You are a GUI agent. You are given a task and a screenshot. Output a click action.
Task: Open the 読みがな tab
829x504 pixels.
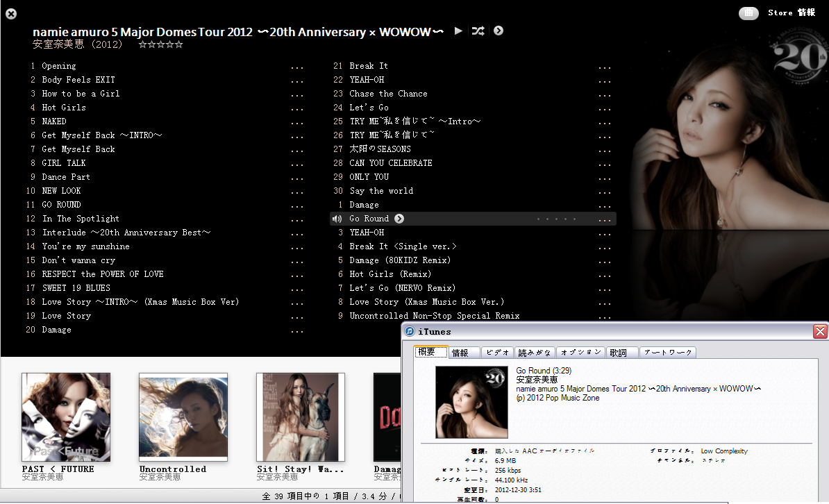pyautogui.click(x=535, y=353)
